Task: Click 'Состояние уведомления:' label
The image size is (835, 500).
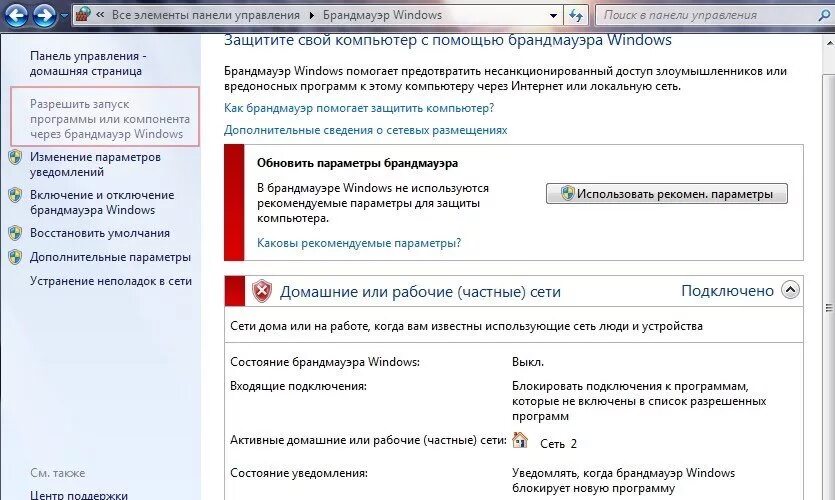Action: pyautogui.click(x=299, y=473)
